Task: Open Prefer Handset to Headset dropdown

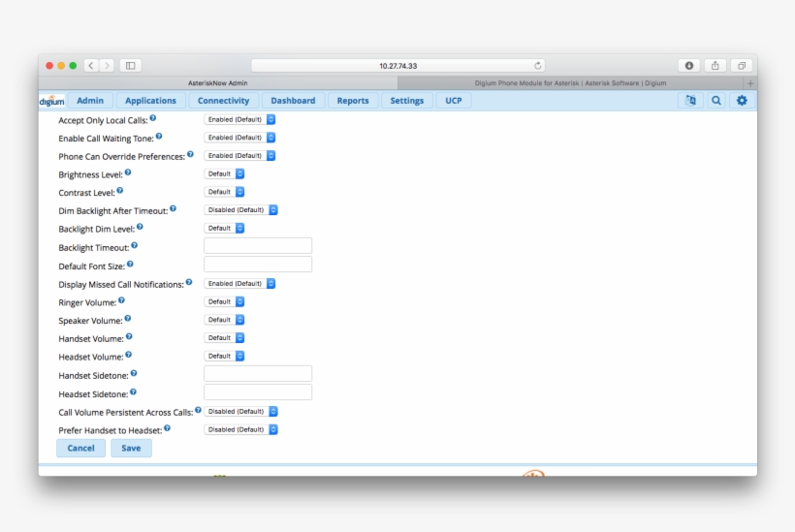Action: click(x=240, y=429)
